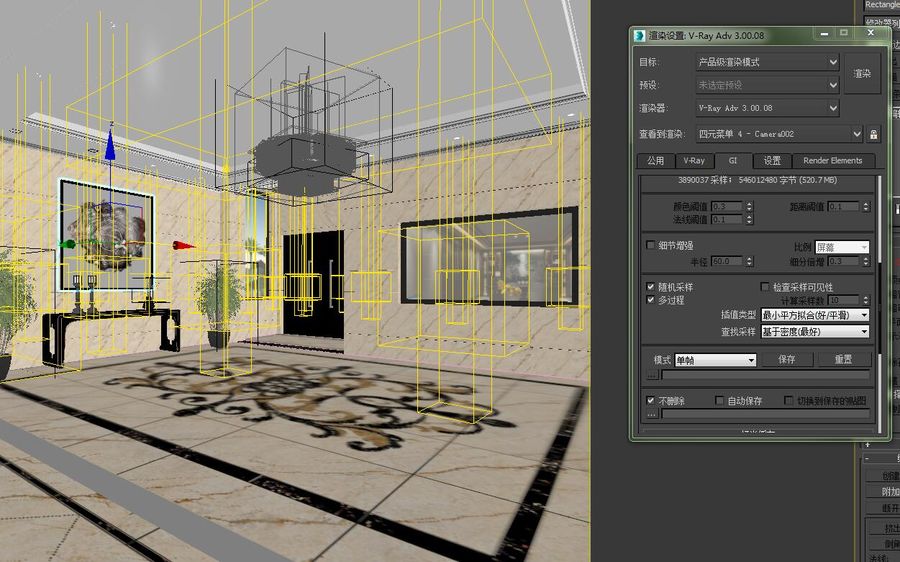The image size is (900, 562).
Task: Click the red X-axis gizmo arrow in the viewport
Action: pos(183,246)
